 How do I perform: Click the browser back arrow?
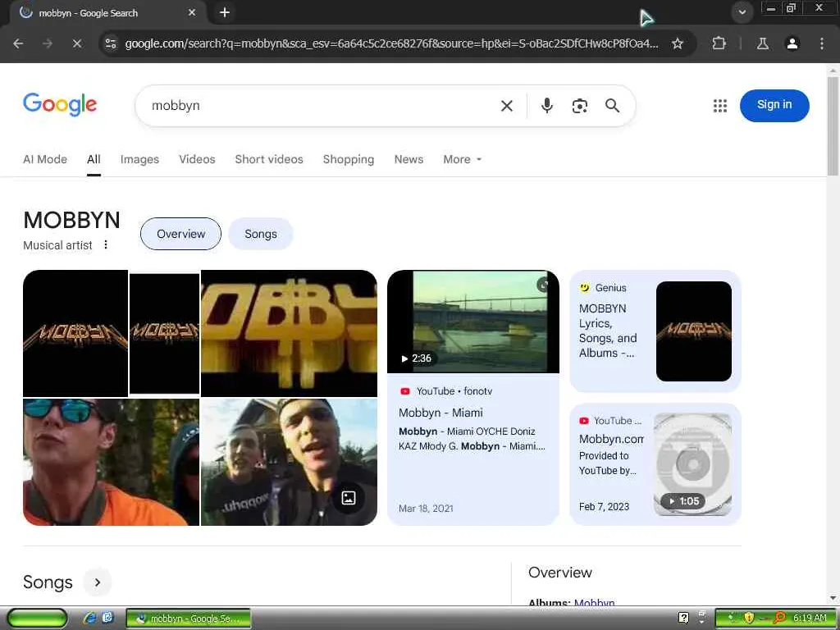[18, 44]
